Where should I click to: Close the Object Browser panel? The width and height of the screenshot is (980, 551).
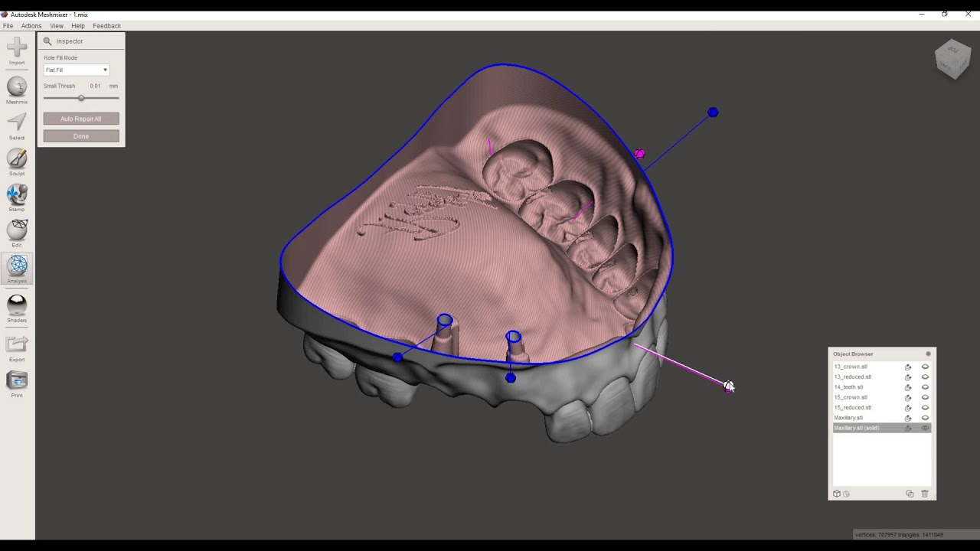(x=928, y=354)
